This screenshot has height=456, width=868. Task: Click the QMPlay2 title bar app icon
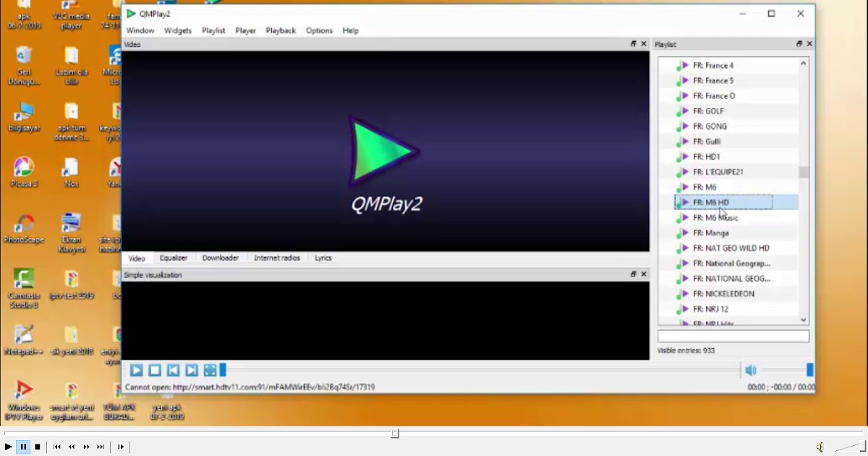coord(131,13)
